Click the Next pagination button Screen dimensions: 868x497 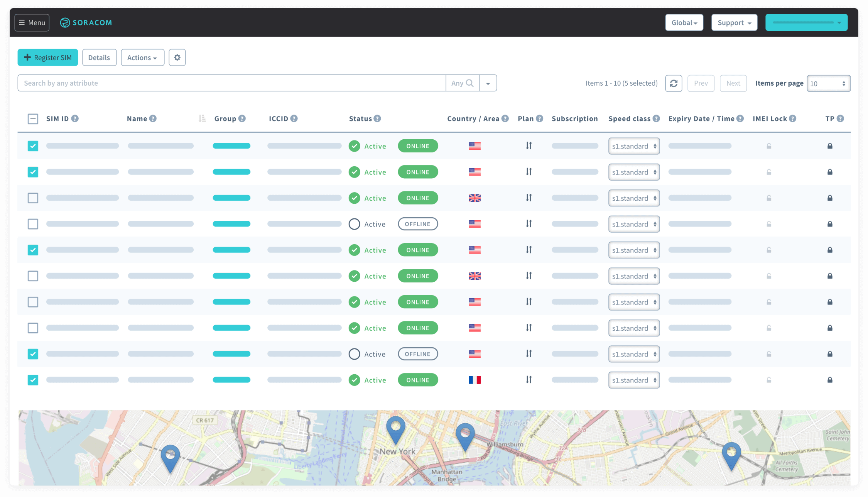733,83
